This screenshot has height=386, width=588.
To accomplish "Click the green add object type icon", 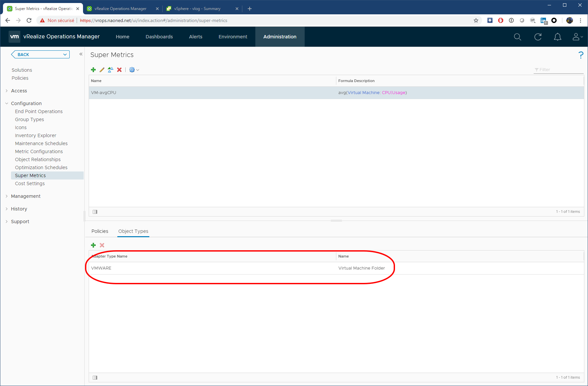I will pos(93,245).
